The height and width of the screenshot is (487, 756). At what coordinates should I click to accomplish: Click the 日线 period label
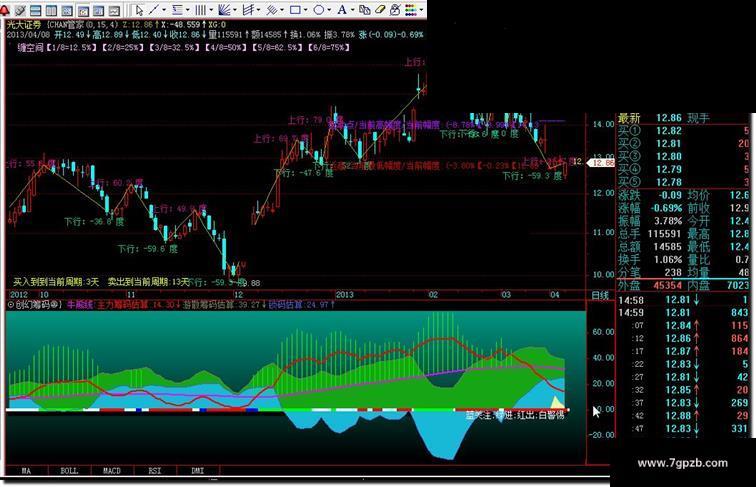click(x=600, y=295)
